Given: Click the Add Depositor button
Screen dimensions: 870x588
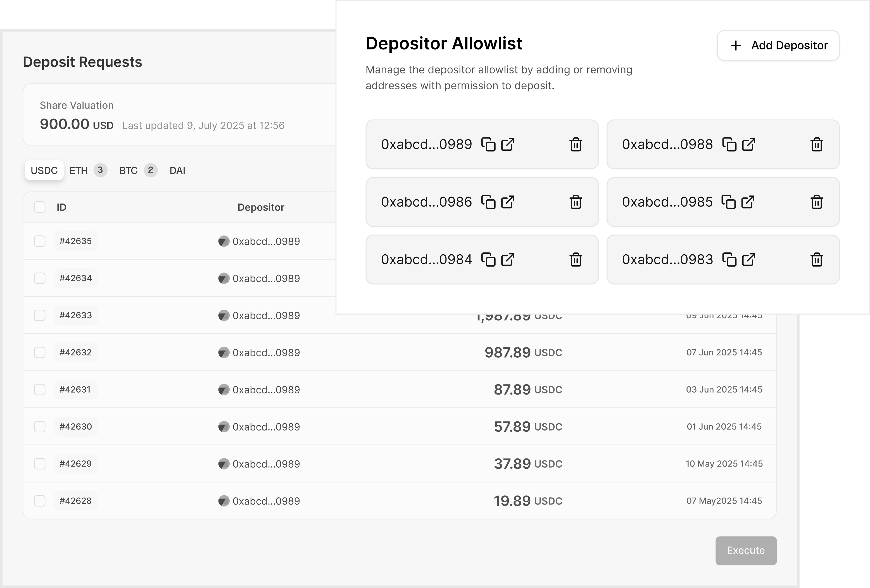Looking at the screenshot, I should tap(778, 45).
